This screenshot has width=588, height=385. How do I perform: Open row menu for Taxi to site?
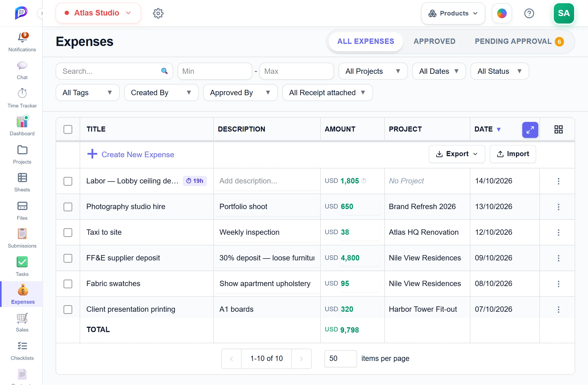pyautogui.click(x=558, y=232)
